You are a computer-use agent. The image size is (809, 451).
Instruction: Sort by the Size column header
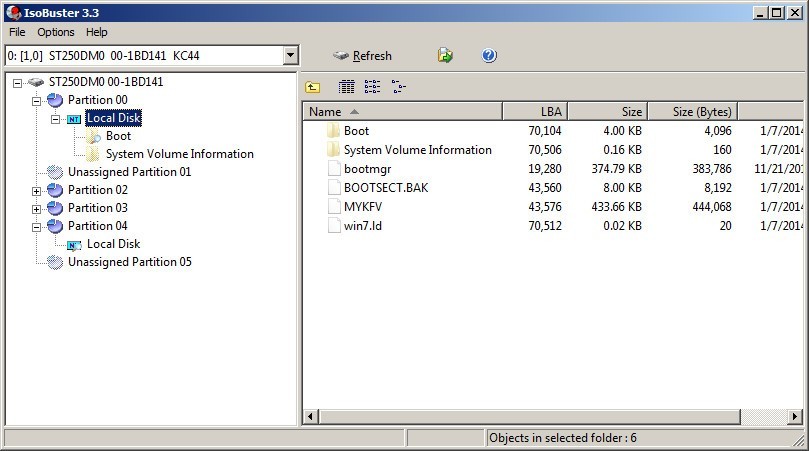click(608, 111)
